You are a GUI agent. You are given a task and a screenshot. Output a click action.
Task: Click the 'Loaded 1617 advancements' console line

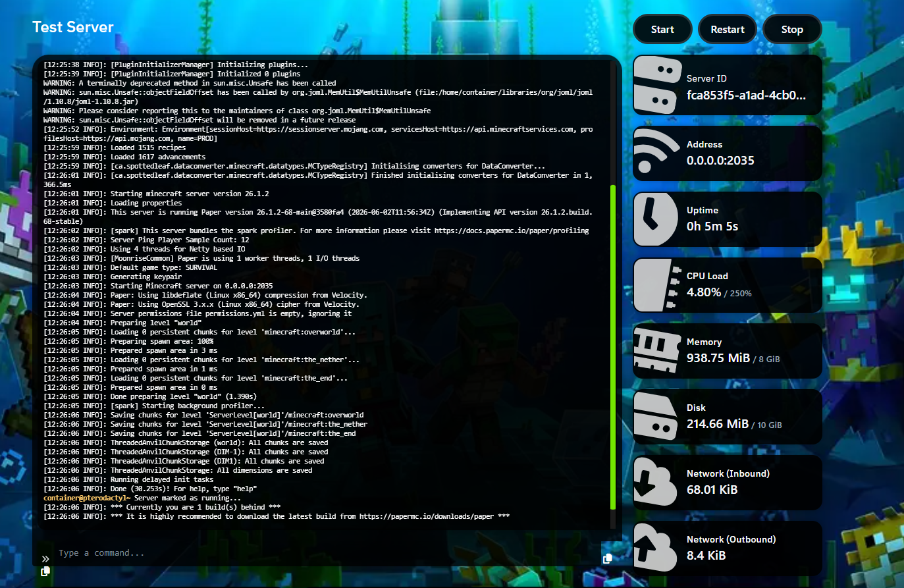click(124, 157)
